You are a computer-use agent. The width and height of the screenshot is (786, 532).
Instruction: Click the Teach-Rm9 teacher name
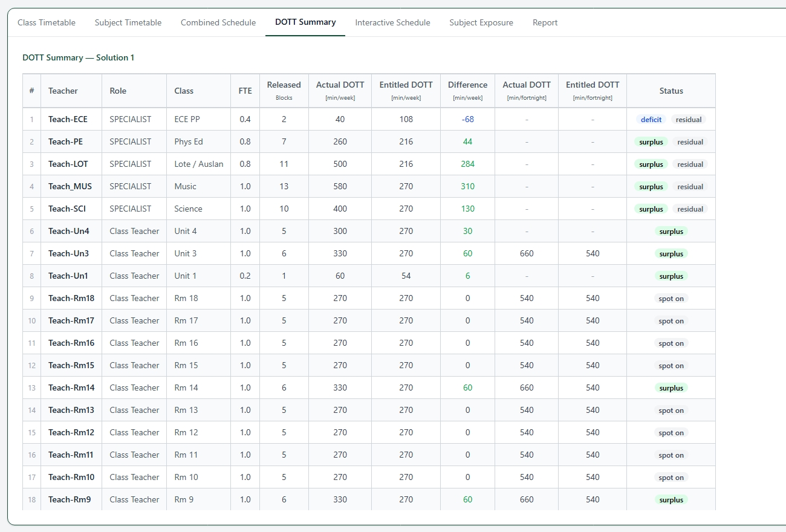click(x=70, y=499)
